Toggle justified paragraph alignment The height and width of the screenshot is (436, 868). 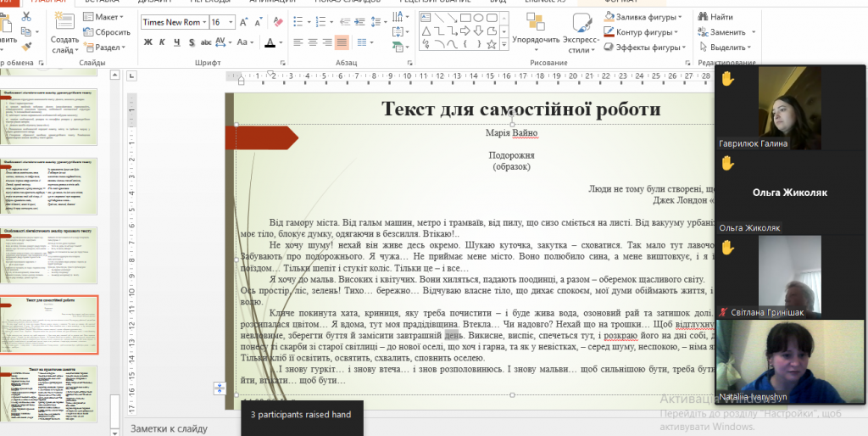tap(342, 42)
